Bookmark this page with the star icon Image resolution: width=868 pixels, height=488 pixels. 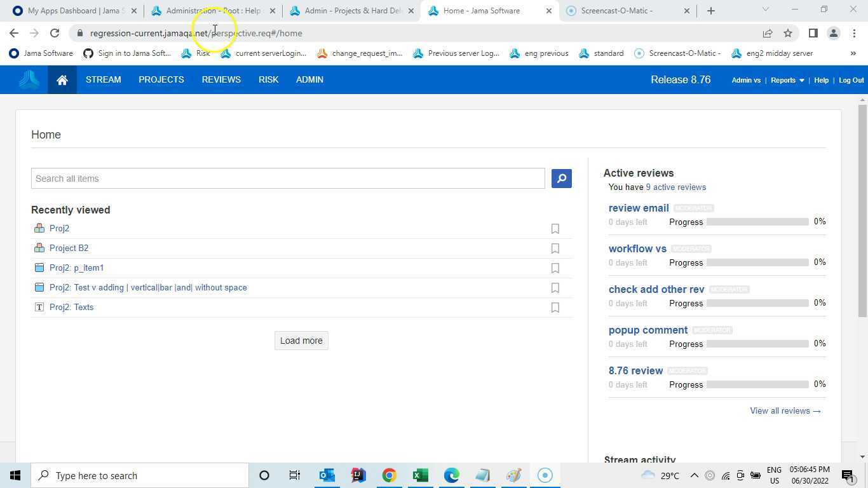(788, 33)
